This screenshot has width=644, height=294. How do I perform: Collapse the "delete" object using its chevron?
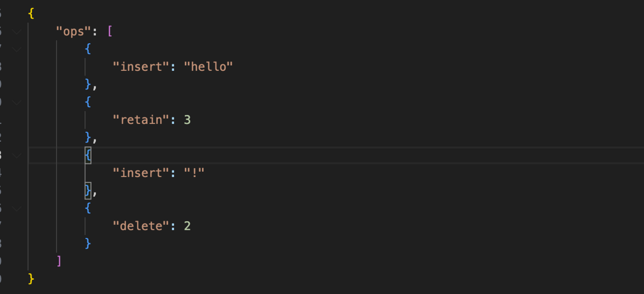(18, 208)
